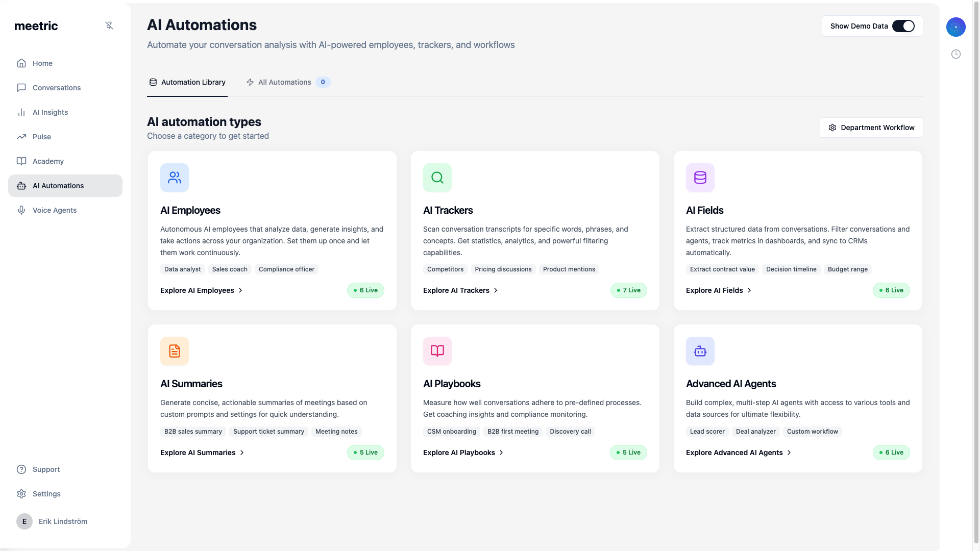Viewport: 980px width, 551px height.
Task: Toggle Show Demo Data off
Action: point(903,26)
